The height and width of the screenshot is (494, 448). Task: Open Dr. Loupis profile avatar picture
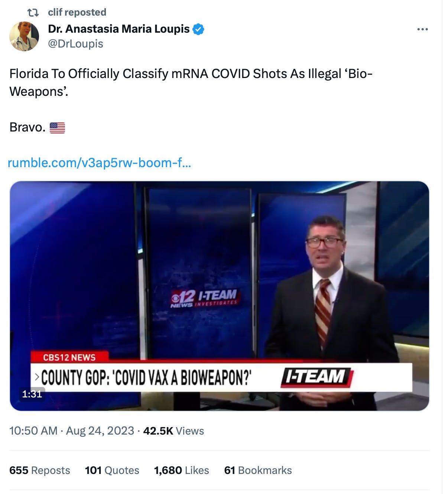24,36
